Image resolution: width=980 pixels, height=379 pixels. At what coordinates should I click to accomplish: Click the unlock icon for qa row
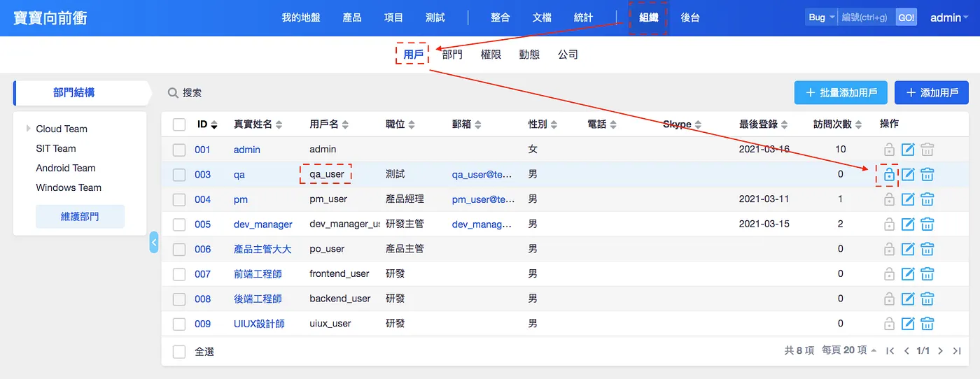888,175
